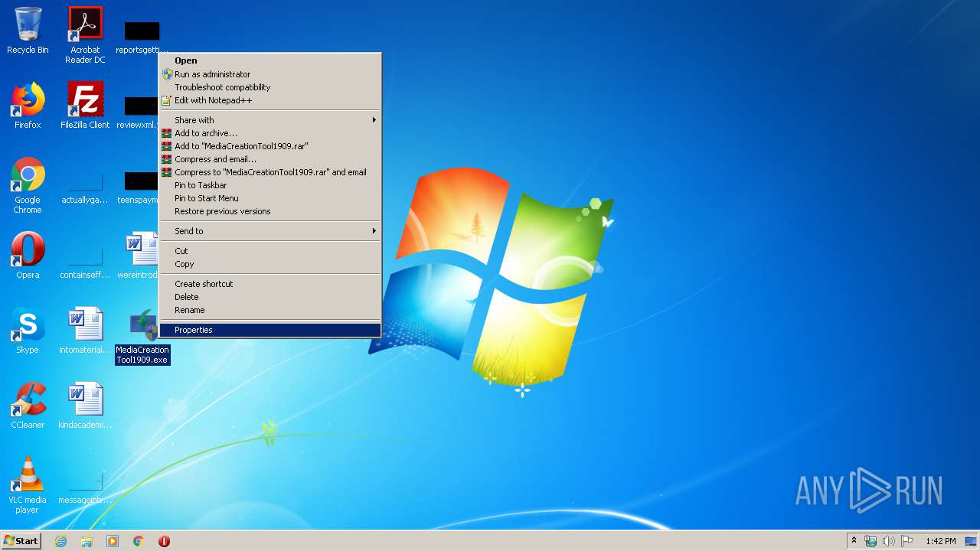Choose Compress and email...

269,159
